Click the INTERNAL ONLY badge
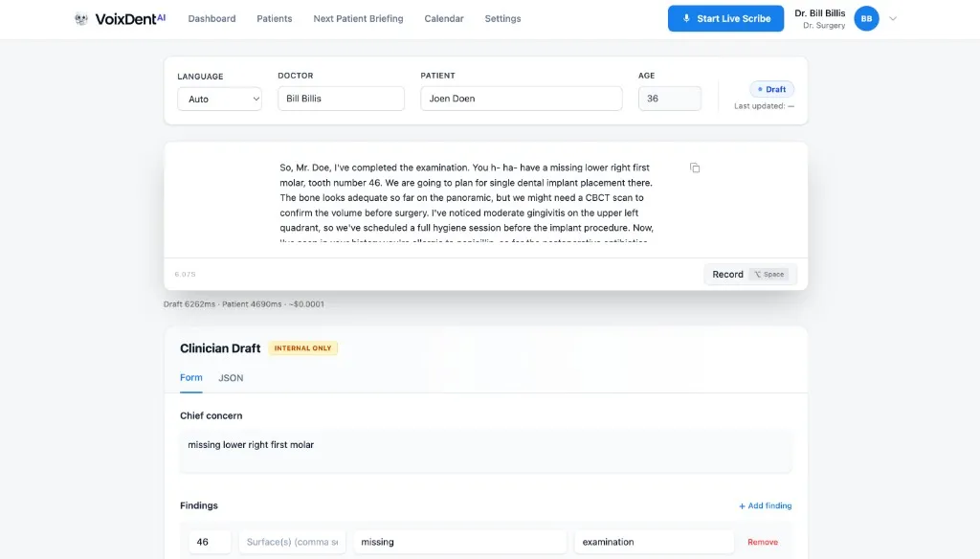Screen dimensions: 980x559 pyautogui.click(x=303, y=348)
